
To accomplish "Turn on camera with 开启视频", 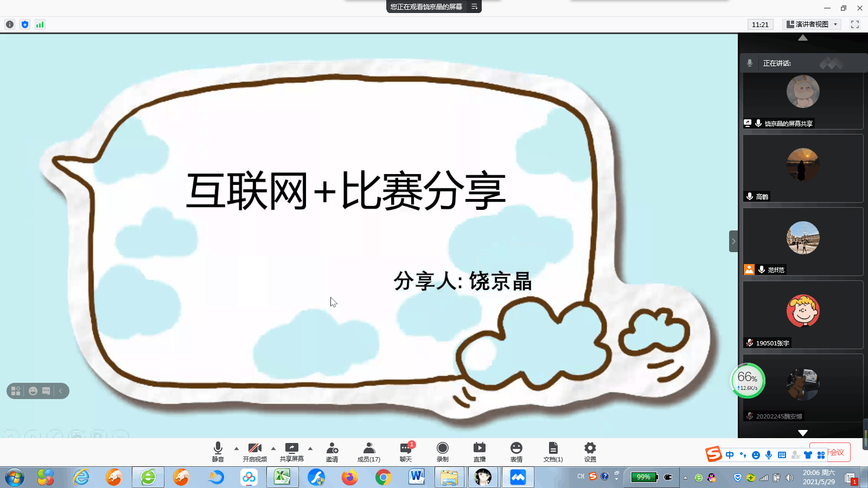I will (x=255, y=451).
